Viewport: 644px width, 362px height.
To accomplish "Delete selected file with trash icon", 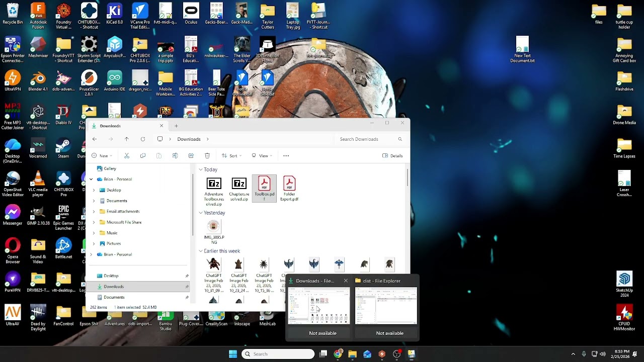I will coord(207,156).
